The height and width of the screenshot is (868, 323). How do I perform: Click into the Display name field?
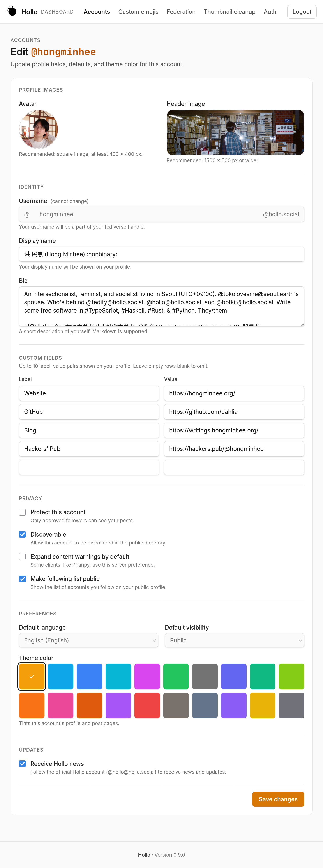(162, 254)
